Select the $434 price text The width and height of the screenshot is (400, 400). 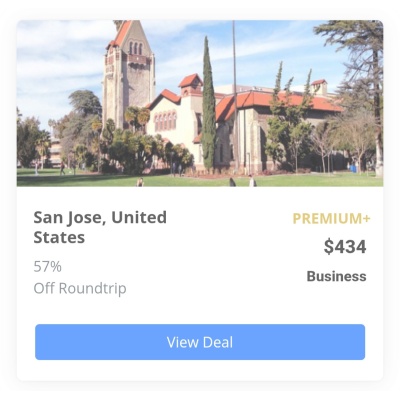click(x=345, y=247)
